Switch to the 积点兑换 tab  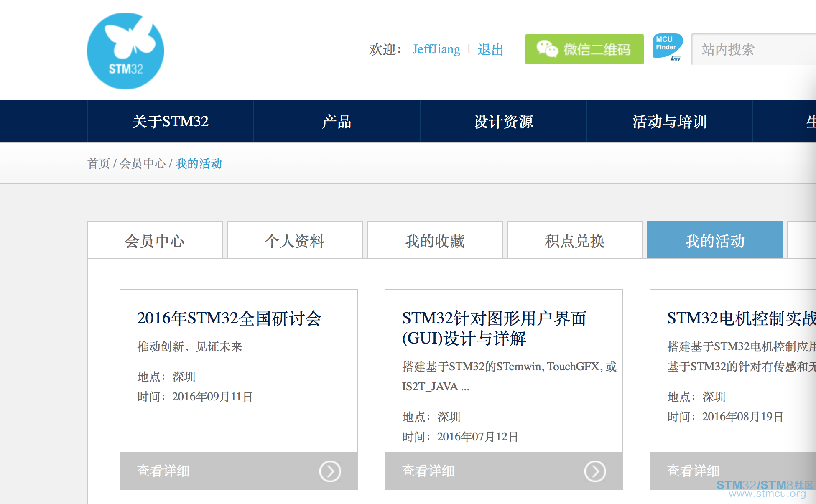(x=575, y=240)
